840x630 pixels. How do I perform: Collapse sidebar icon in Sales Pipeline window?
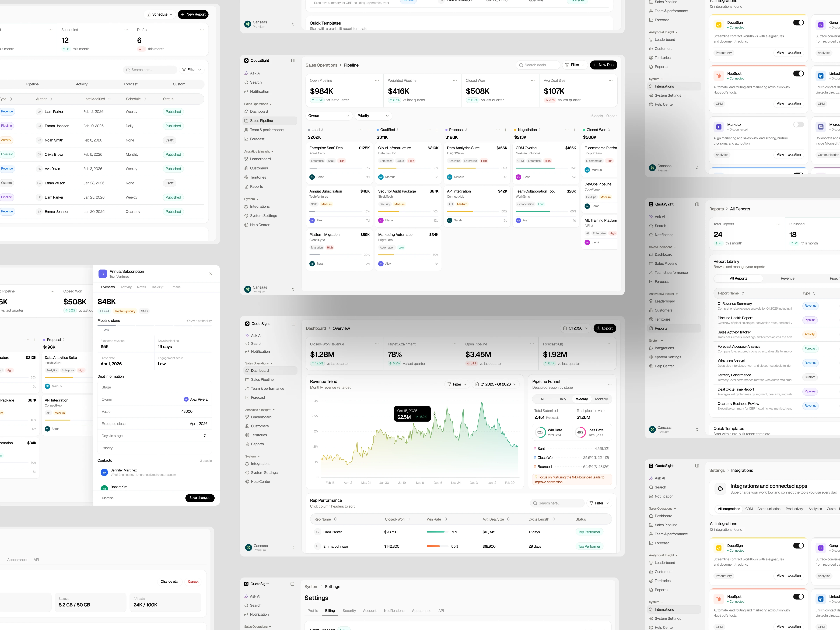293,60
